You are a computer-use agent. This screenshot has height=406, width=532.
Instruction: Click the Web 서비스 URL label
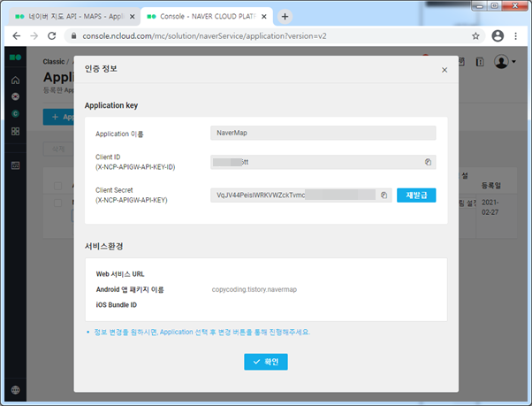point(120,274)
